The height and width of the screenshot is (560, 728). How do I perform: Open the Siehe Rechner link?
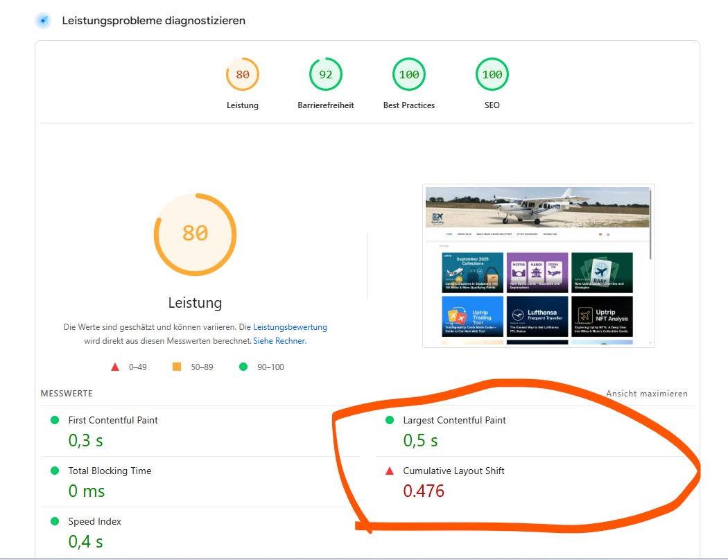279,341
